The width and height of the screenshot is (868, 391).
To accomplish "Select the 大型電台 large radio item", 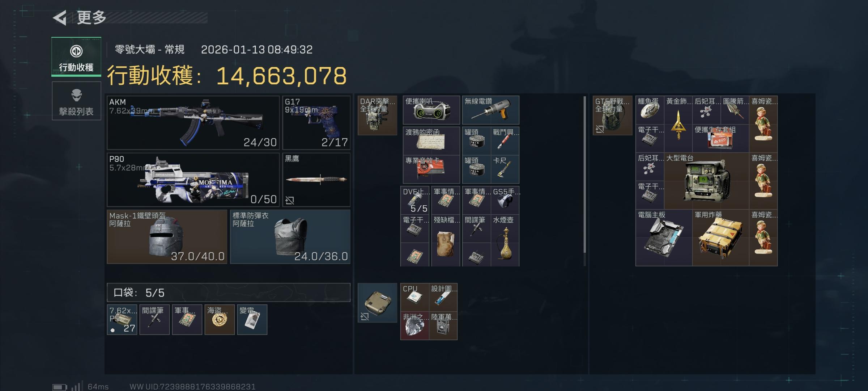I will (706, 181).
